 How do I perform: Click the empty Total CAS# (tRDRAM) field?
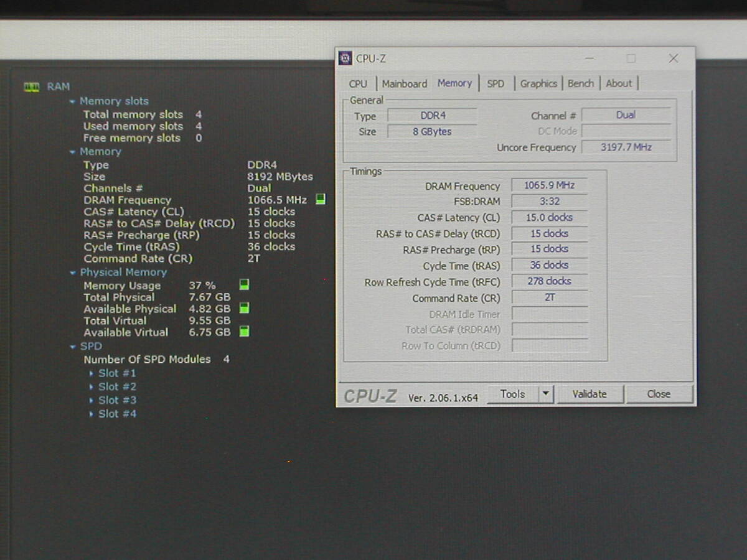tap(550, 330)
